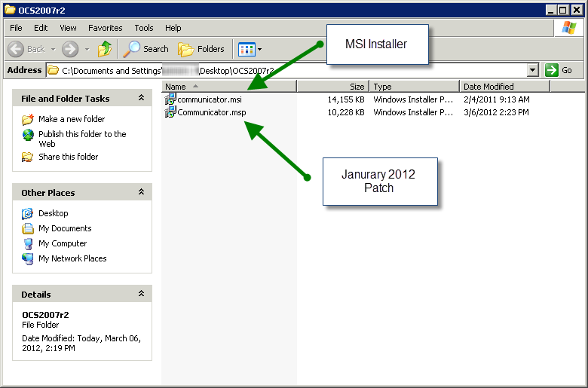Click Publish this folder to the Web
The image size is (588, 388).
[82, 139]
